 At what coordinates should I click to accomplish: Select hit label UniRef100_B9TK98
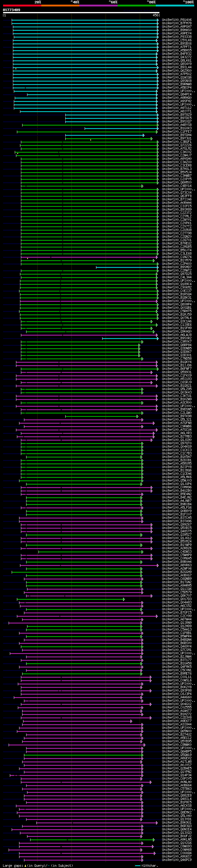pyautogui.click(x=177, y=416)
